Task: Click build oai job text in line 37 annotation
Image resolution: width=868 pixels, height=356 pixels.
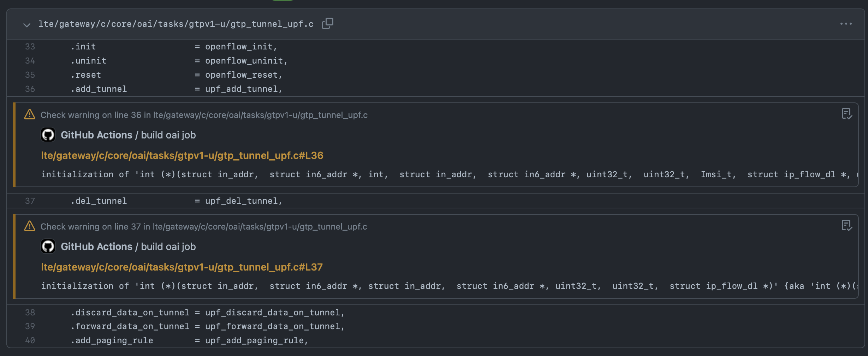Action: 168,247
